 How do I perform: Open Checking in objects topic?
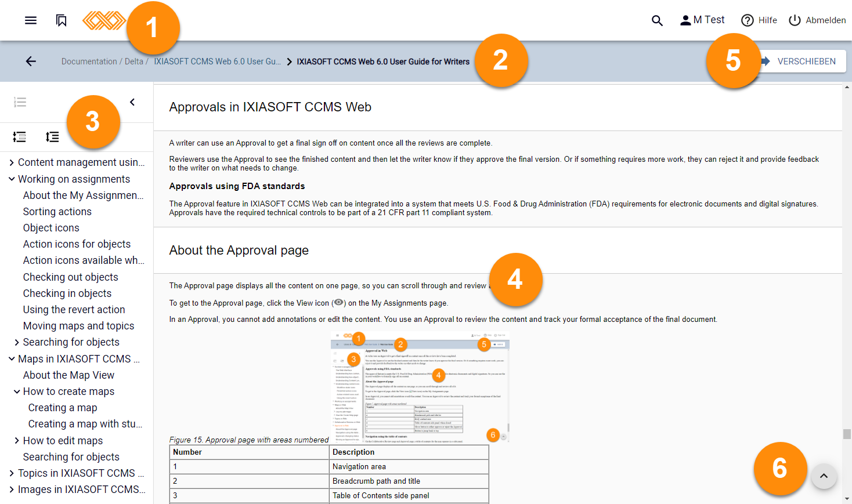(67, 293)
